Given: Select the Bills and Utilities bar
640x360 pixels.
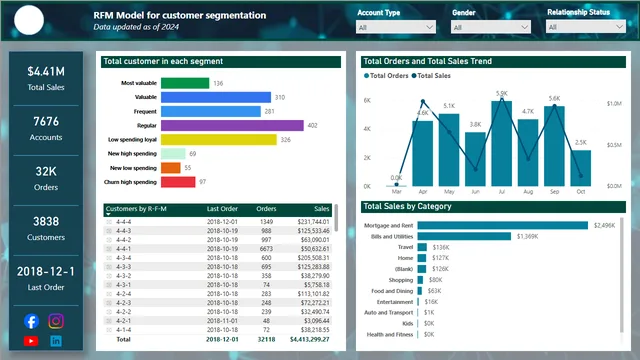Looking at the screenshot, I should (x=464, y=236).
